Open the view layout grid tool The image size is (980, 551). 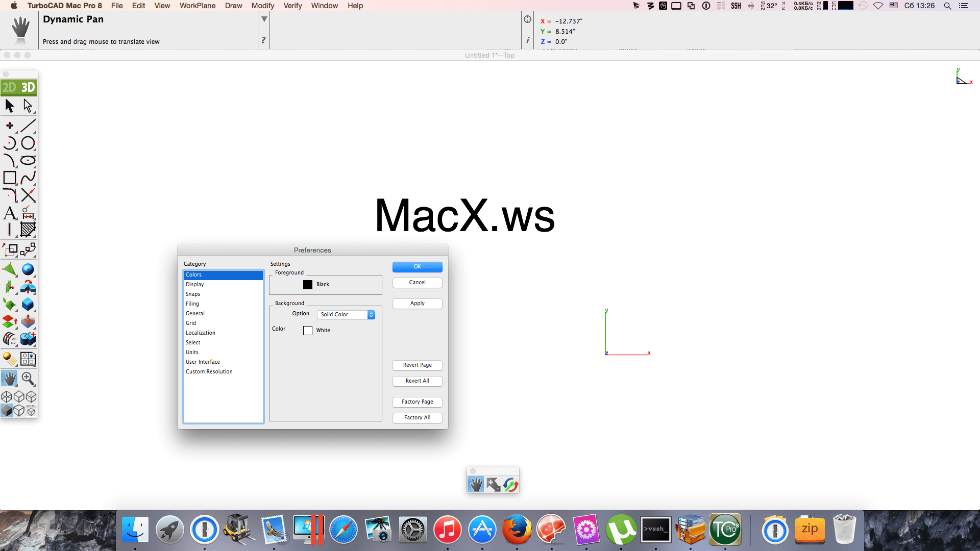click(x=28, y=359)
